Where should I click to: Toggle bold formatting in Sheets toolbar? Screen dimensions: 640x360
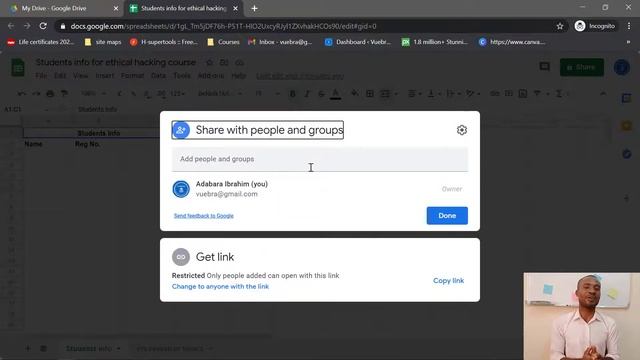pyautogui.click(x=292, y=94)
